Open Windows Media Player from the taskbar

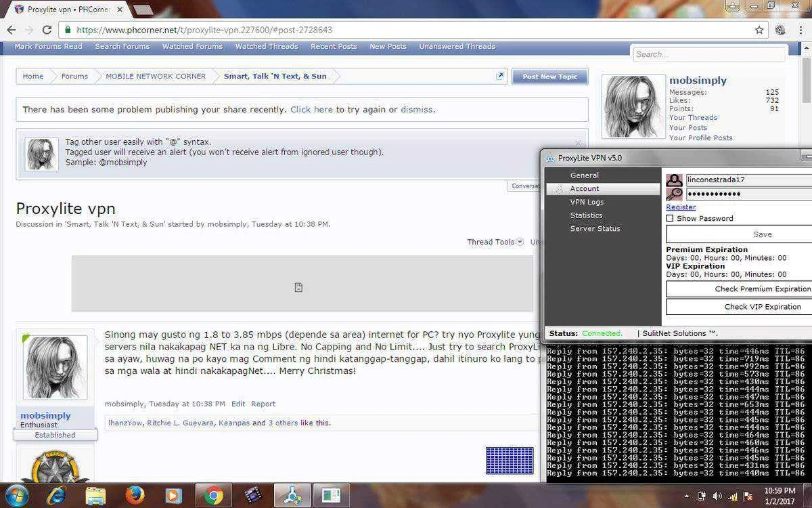[173, 496]
